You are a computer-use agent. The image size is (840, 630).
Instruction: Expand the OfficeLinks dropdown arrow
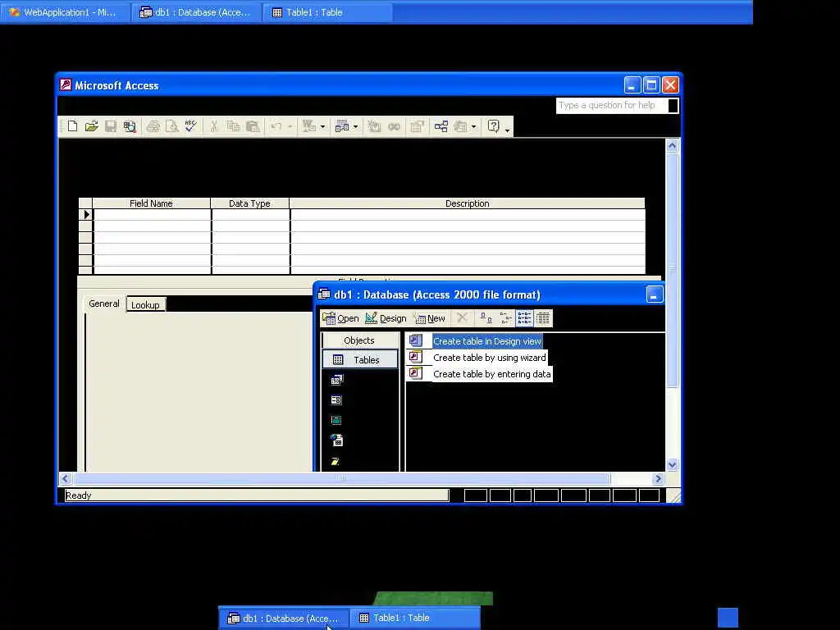click(322, 127)
